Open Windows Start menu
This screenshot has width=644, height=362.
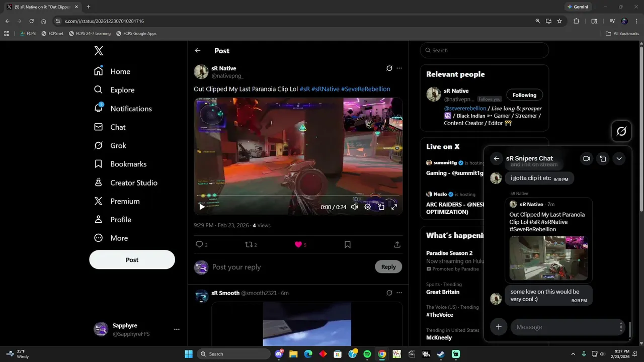point(189,354)
